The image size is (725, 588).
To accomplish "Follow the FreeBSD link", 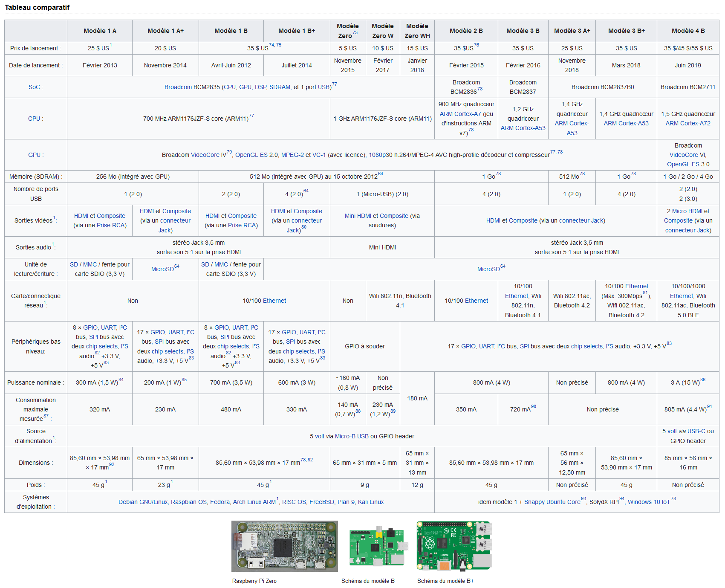I will click(322, 502).
